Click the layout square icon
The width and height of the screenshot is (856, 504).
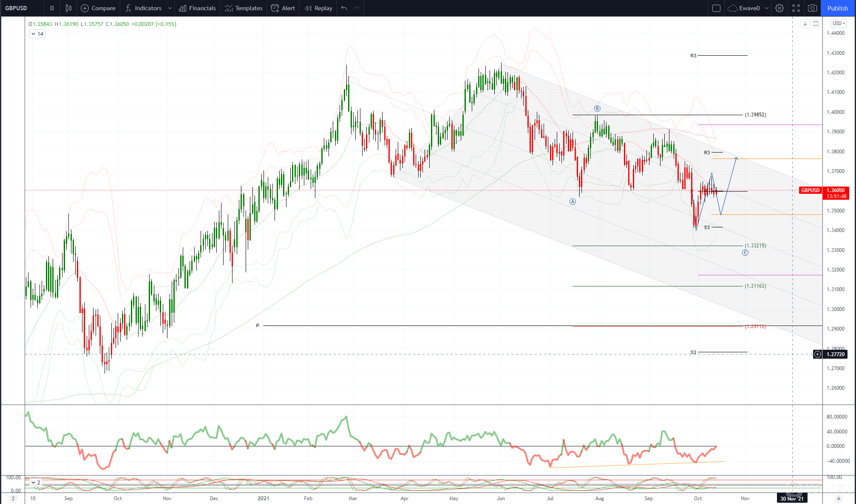point(716,8)
